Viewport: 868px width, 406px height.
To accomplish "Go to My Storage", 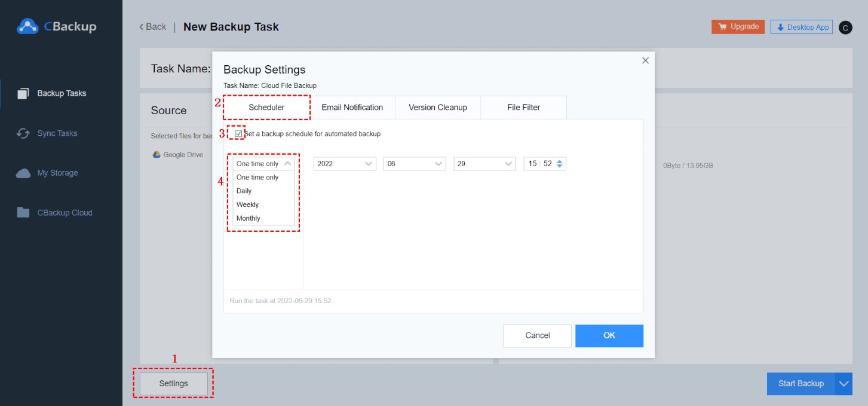I will pyautogui.click(x=57, y=173).
